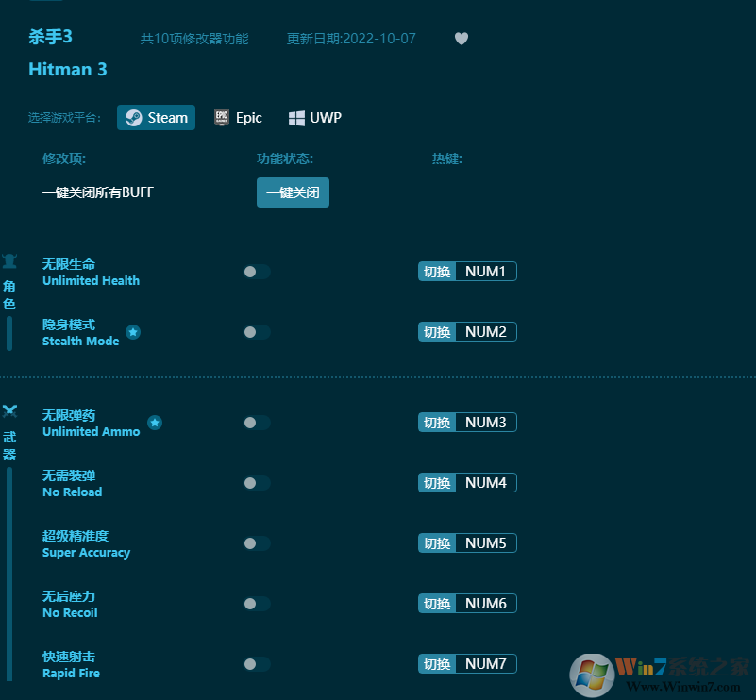Select the Epic platform tab
The width and height of the screenshot is (756, 700).
point(238,118)
